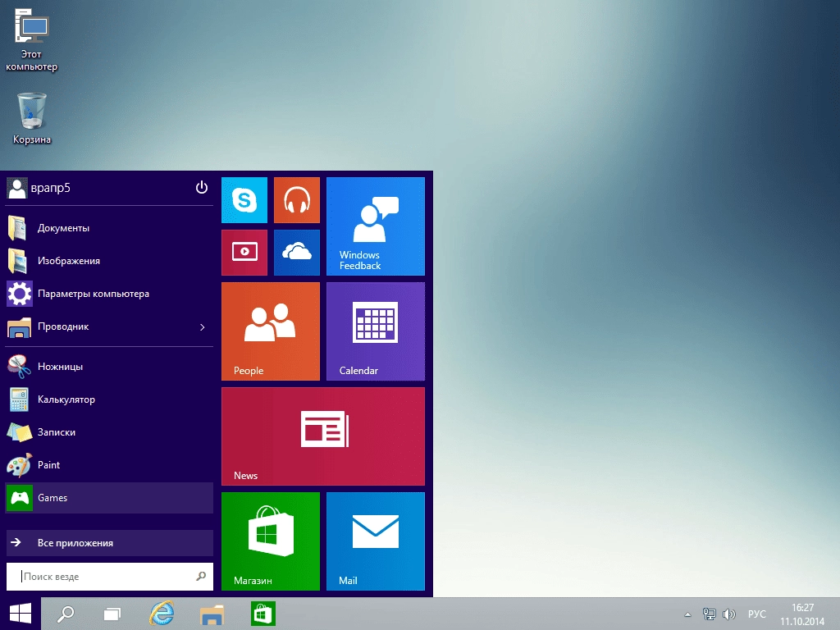
Task: Click the Windows Start button
Action: (x=21, y=614)
